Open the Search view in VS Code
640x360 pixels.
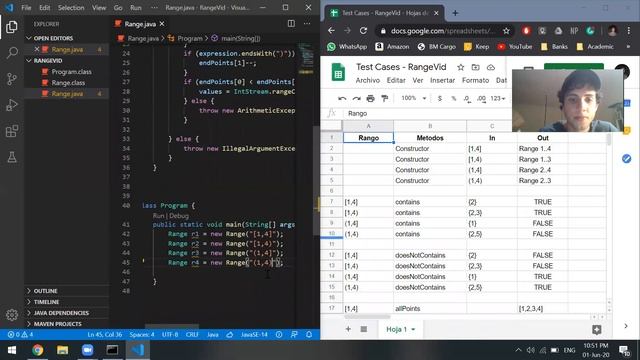click(x=12, y=53)
